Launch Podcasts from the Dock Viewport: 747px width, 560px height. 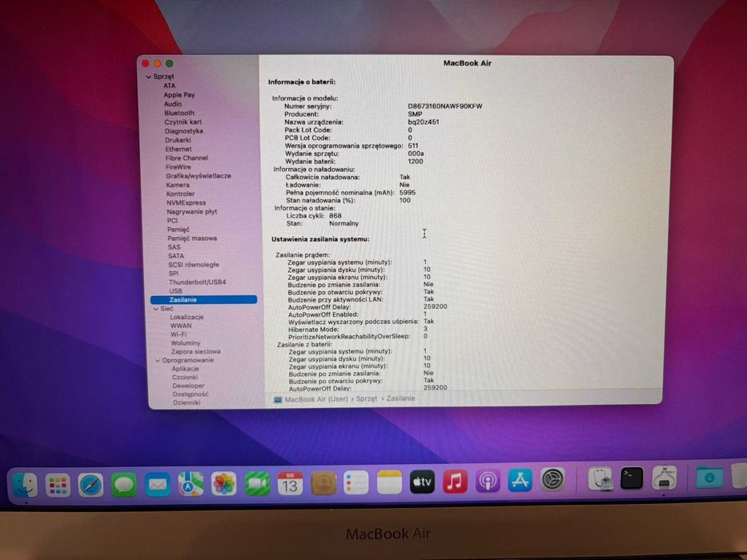point(488,481)
